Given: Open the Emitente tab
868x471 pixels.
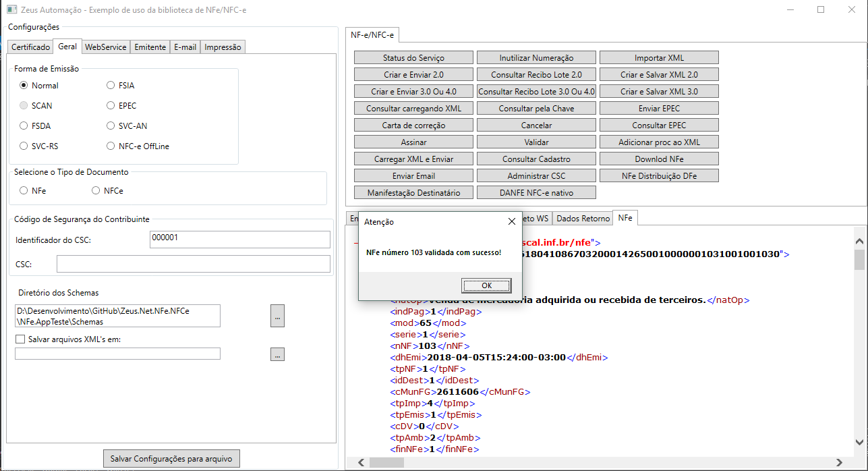Looking at the screenshot, I should click(150, 47).
